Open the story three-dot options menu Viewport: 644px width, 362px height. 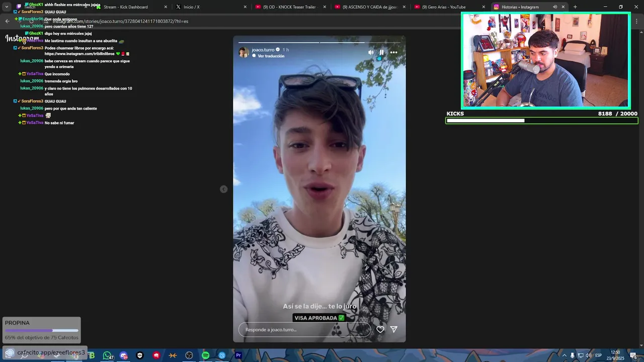[393, 52]
